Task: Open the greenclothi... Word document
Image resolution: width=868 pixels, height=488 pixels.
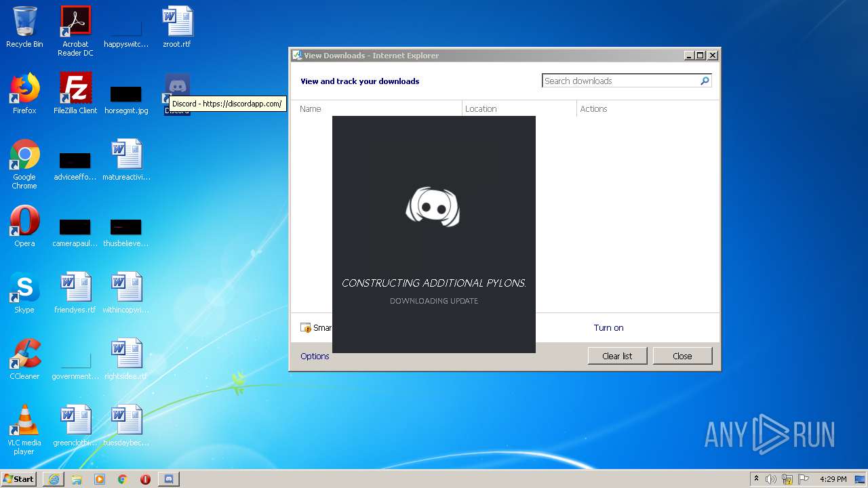Action: (75, 426)
